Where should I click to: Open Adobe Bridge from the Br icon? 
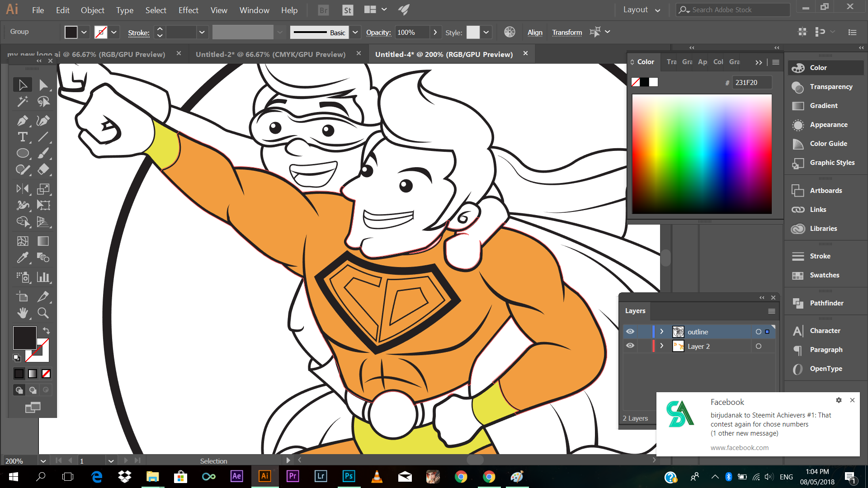(323, 10)
